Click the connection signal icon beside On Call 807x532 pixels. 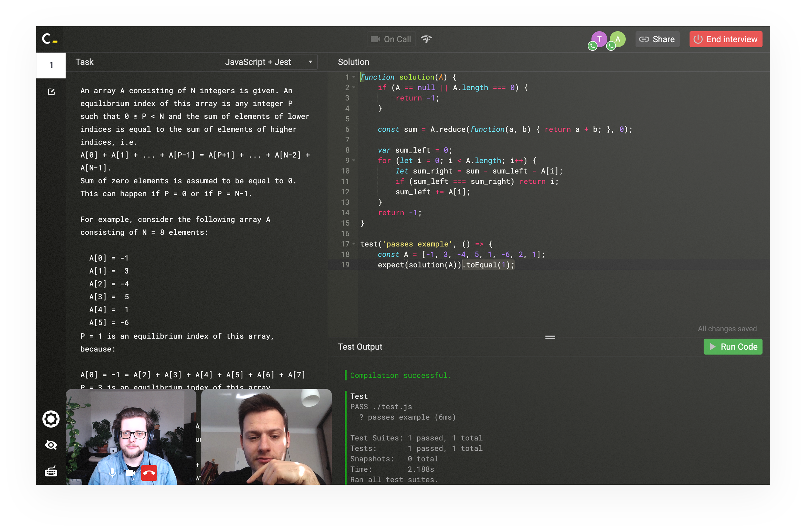(427, 39)
